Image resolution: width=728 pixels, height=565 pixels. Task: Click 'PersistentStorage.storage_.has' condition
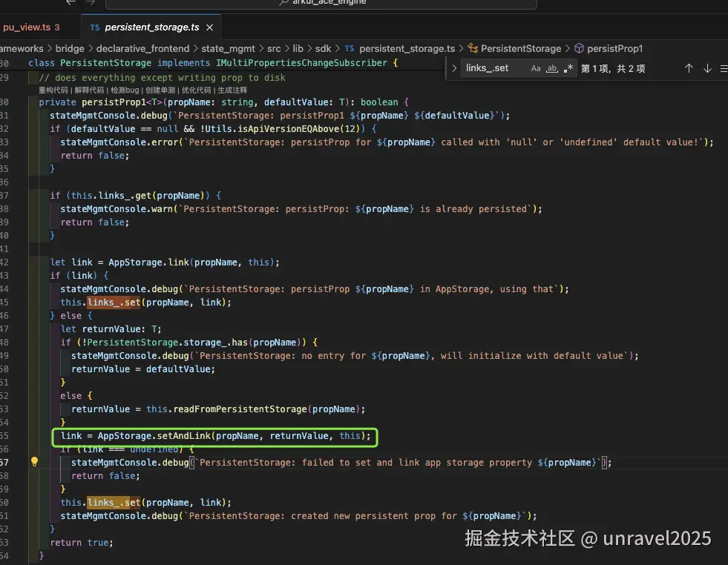click(167, 343)
